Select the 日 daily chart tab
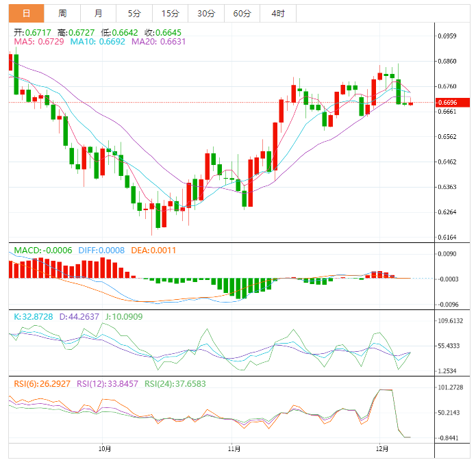Screen dimensions: 476x460 click(x=27, y=14)
